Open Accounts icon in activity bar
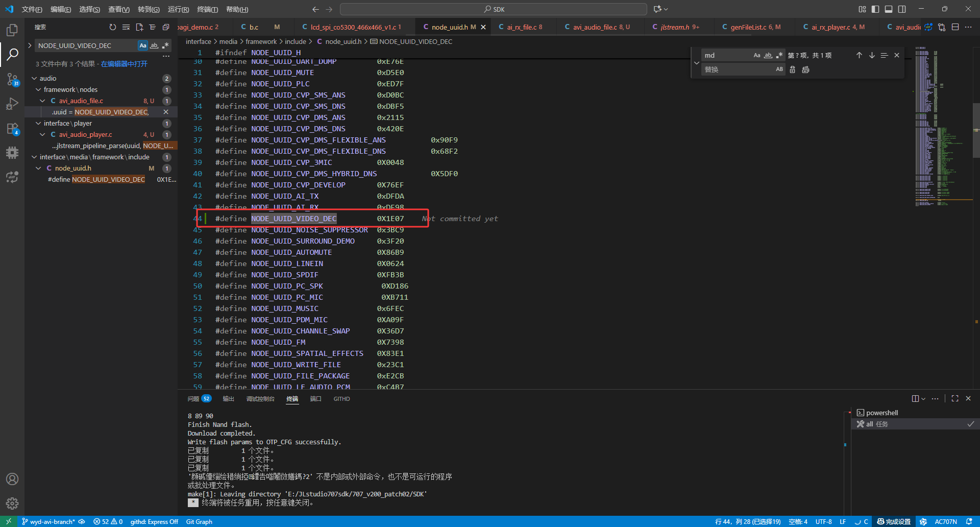The width and height of the screenshot is (980, 527). [12, 479]
